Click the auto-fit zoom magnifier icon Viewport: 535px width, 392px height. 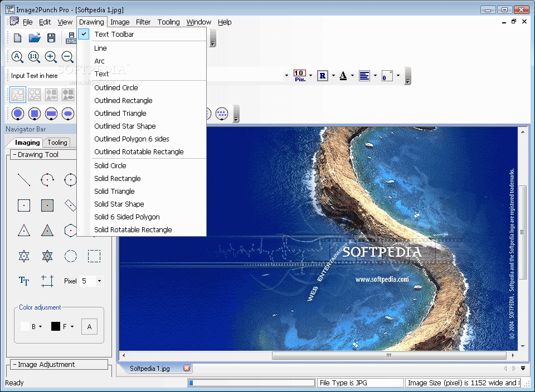(x=17, y=57)
